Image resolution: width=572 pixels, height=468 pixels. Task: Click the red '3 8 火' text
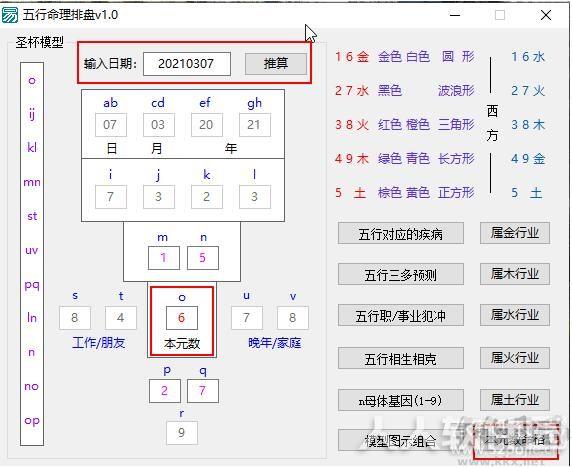[x=352, y=125]
